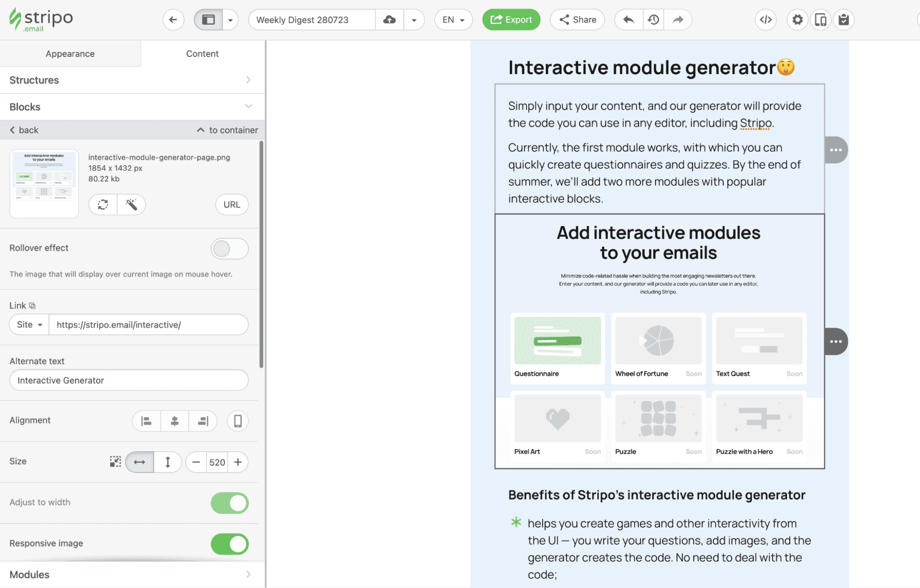Open the Site link type dropdown

[x=28, y=324]
